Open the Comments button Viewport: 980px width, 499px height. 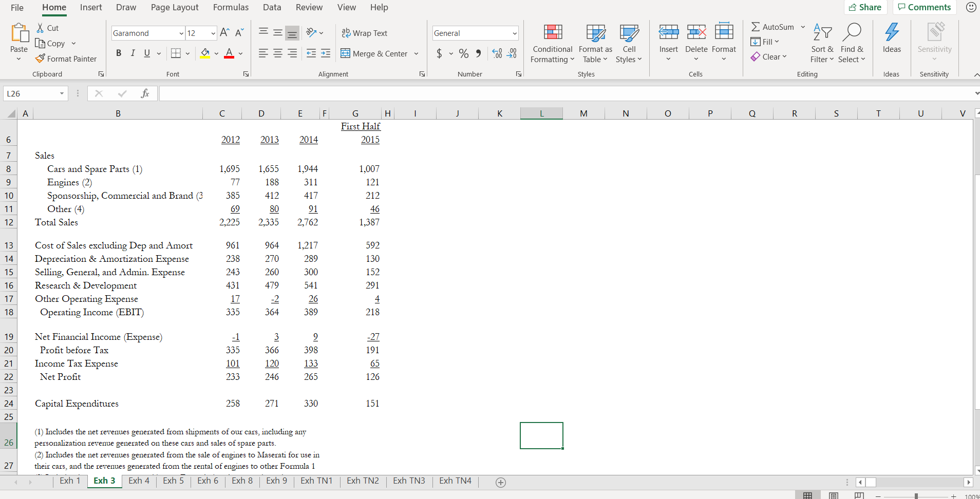[x=925, y=7]
